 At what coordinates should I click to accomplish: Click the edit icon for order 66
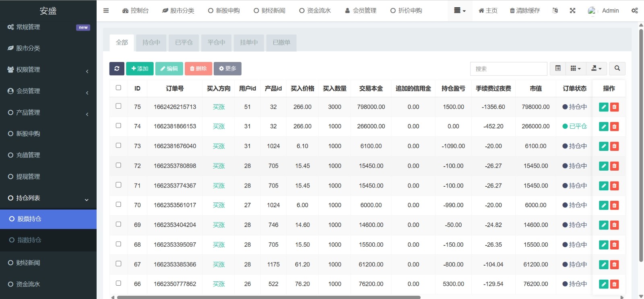[603, 285]
